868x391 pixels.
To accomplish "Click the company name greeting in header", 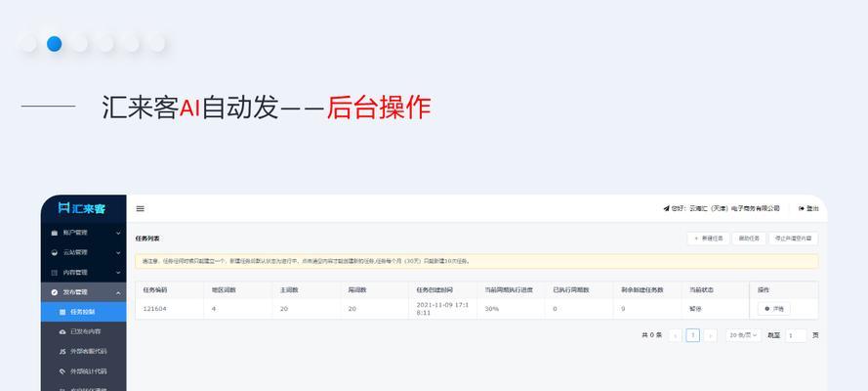I will (x=725, y=209).
